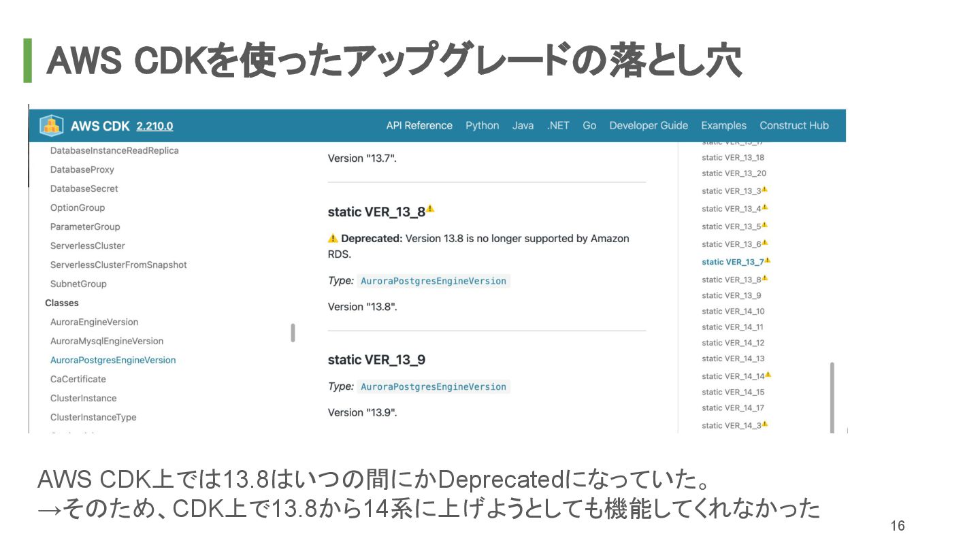Jump to static VER_13_9 in contents list
Image resolution: width=980 pixels, height=551 pixels.
pos(732,295)
